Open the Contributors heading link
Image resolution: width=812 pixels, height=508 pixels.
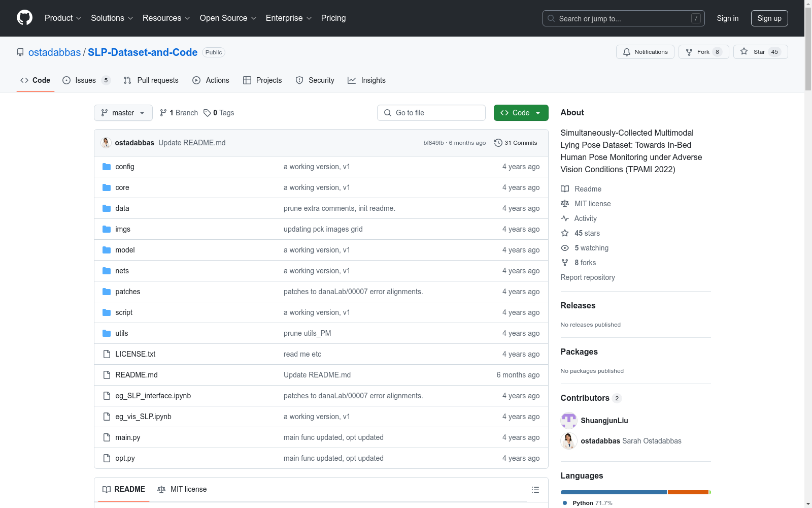tap(591, 398)
